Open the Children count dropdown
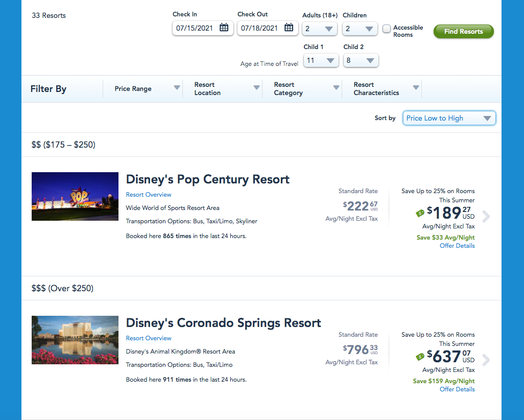The image size is (524, 420). (x=360, y=29)
